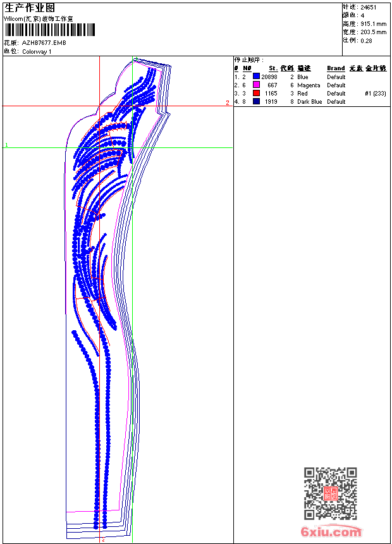Click the red marker 2 right of the design

228,102
